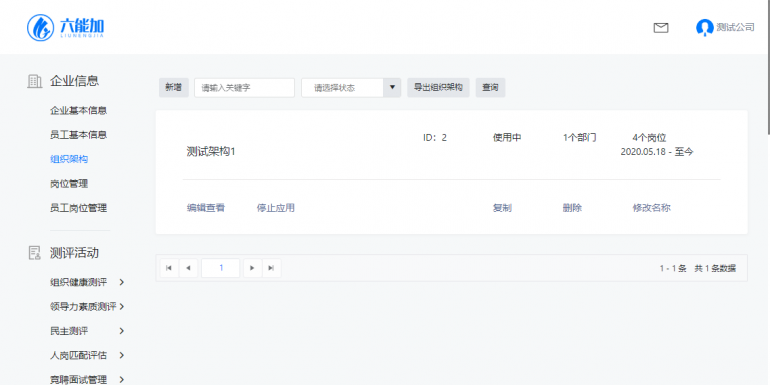
Task: Open 岗位管理 in the sidebar
Action: click(x=69, y=184)
